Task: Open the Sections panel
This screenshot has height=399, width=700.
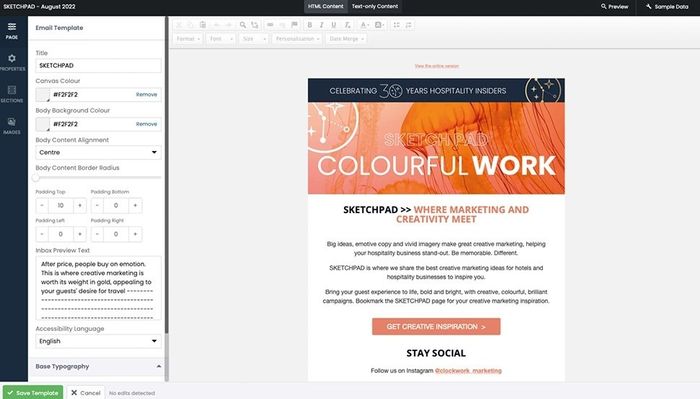Action: tap(12, 94)
